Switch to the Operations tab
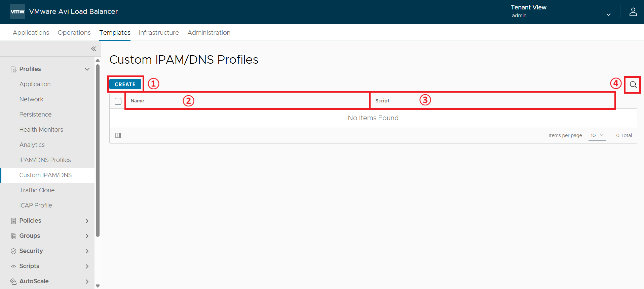This screenshot has height=289, width=644. pos(74,33)
